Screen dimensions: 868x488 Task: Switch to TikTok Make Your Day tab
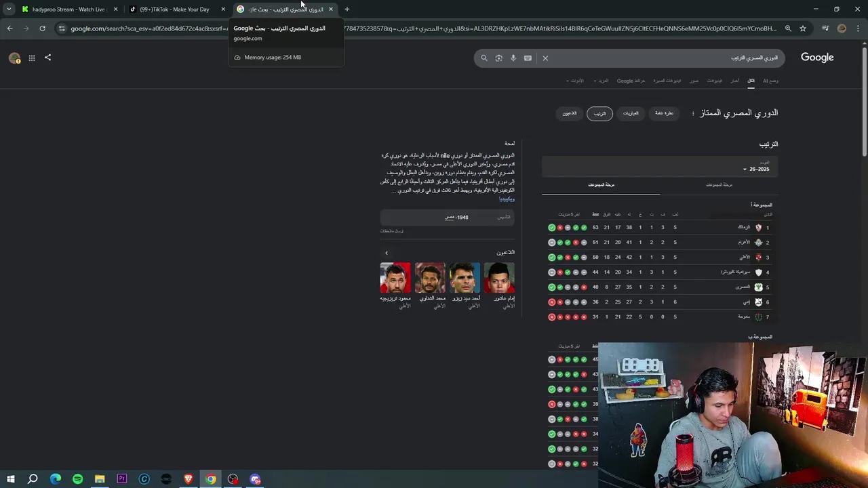point(175,9)
